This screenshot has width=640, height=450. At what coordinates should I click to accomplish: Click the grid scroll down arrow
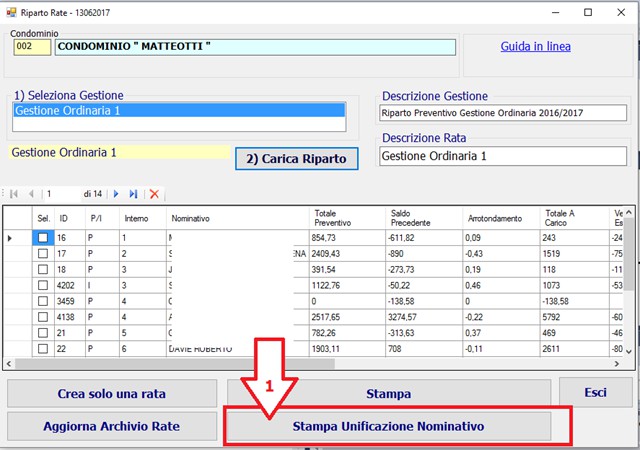[x=629, y=352]
